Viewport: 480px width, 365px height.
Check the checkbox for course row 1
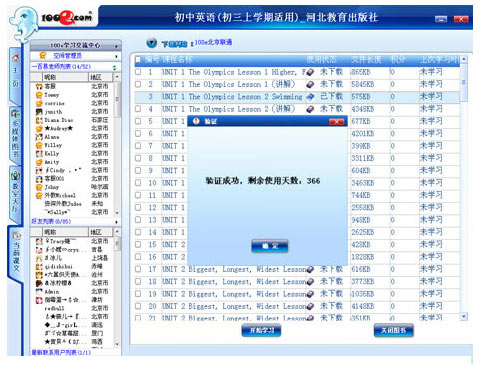point(138,72)
